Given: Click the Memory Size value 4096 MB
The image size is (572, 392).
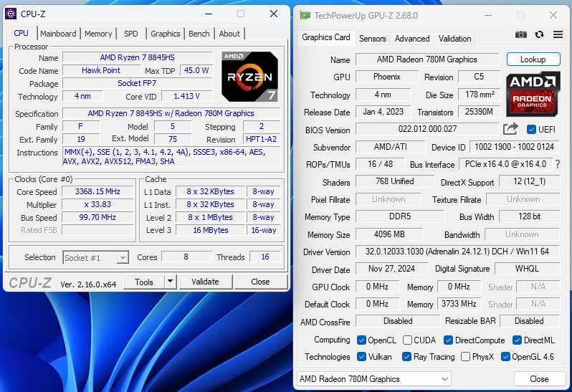Looking at the screenshot, I should [x=389, y=234].
